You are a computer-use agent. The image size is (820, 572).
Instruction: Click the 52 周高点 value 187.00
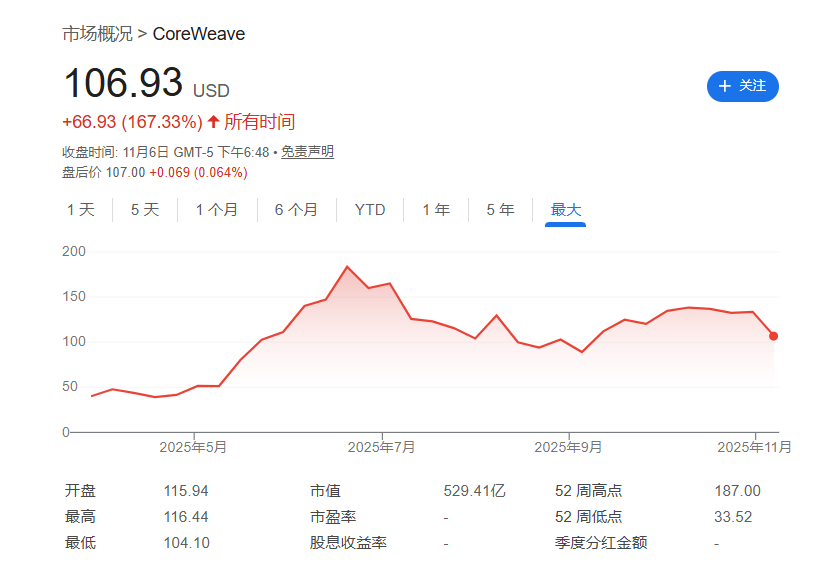click(738, 491)
